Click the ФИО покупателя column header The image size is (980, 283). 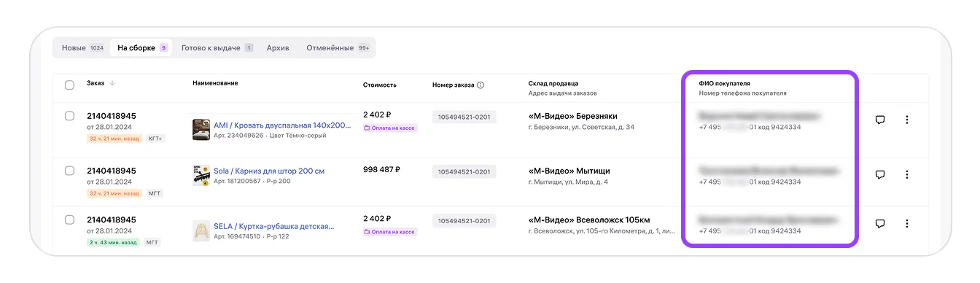coord(725,83)
